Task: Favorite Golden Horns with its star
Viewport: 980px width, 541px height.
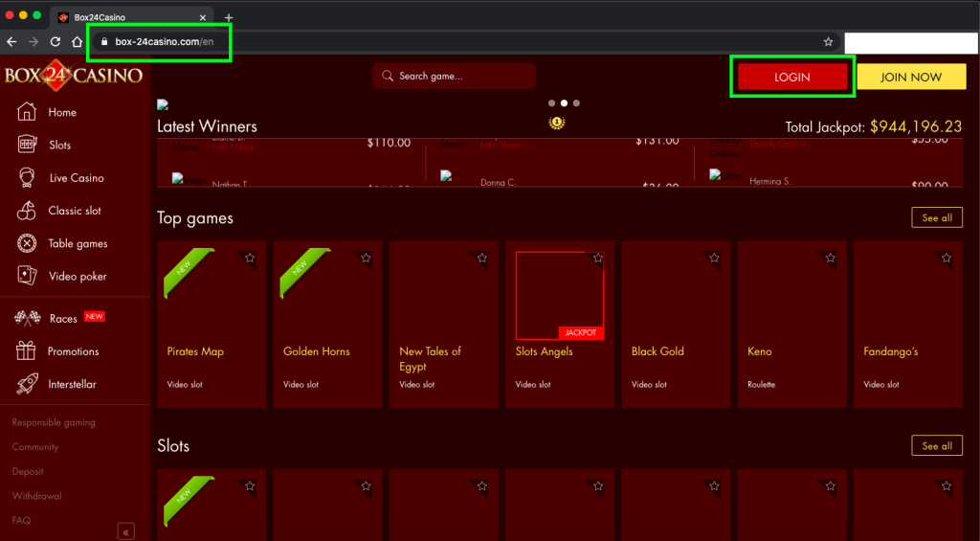Action: [367, 258]
